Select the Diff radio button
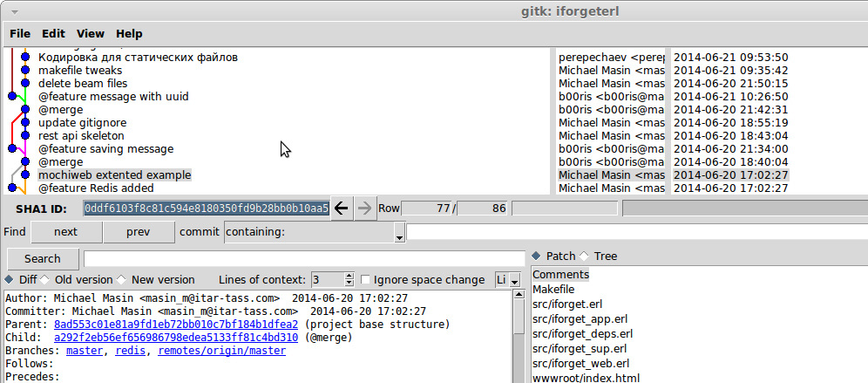868x383 pixels. tap(10, 280)
